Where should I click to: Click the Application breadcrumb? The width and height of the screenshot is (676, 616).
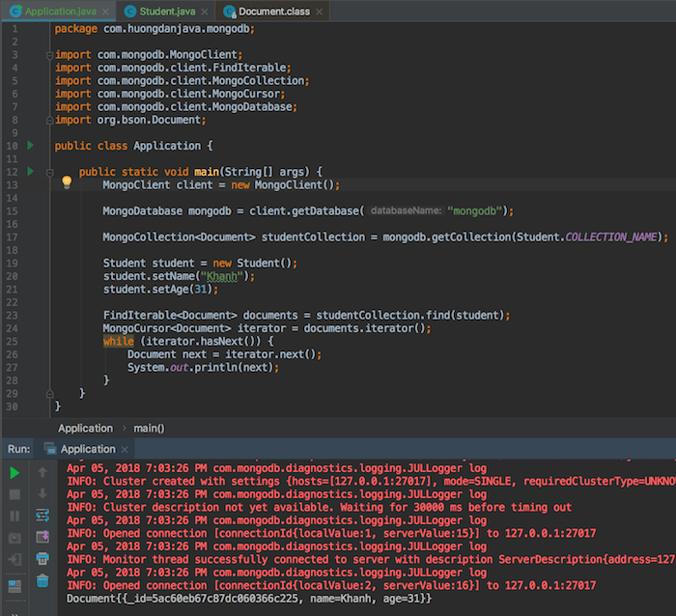coord(85,428)
